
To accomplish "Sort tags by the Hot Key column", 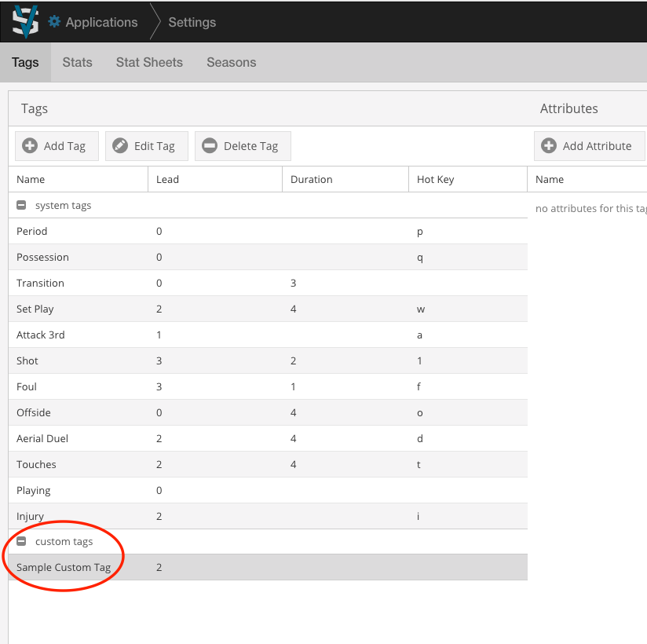I will coord(435,180).
